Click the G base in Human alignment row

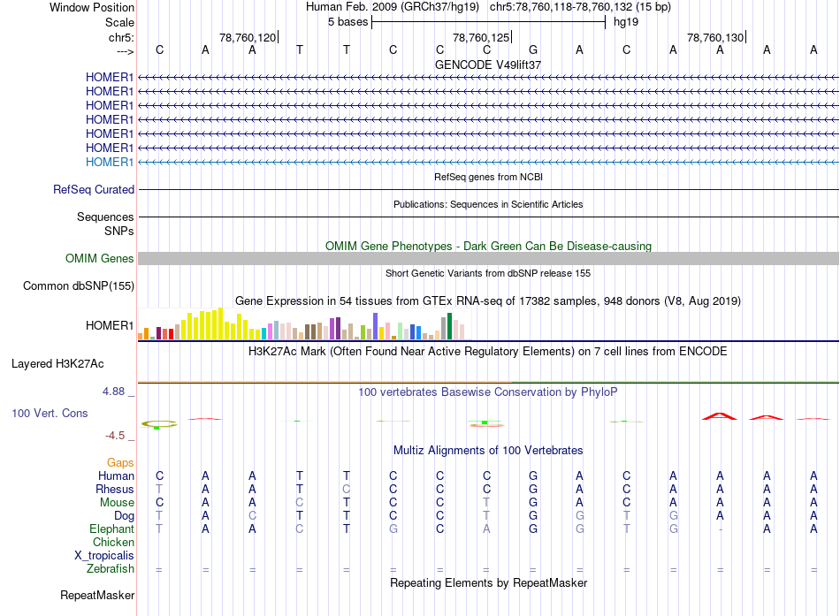coord(533,475)
